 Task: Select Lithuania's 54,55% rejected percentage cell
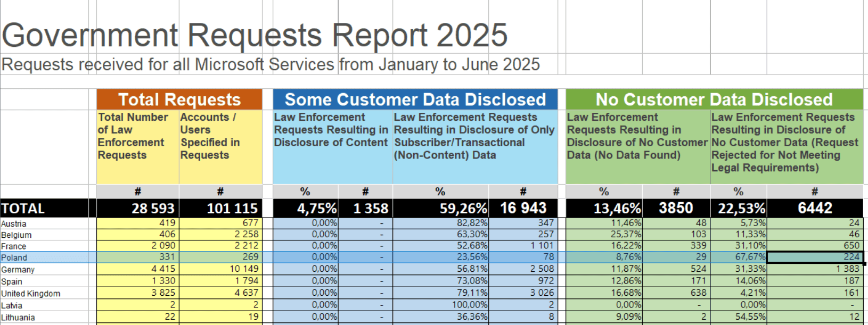click(739, 316)
